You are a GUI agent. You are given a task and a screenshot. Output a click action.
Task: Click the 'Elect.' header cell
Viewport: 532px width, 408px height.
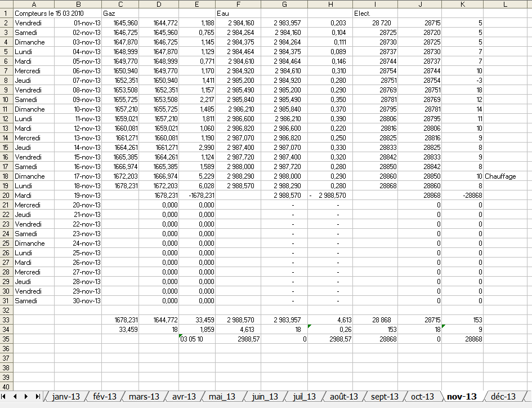(x=375, y=14)
